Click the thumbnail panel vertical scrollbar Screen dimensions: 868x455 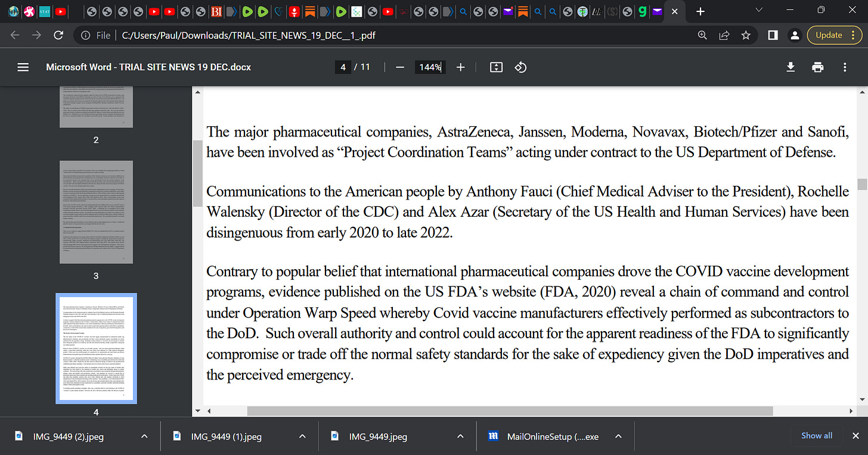pyautogui.click(x=198, y=173)
